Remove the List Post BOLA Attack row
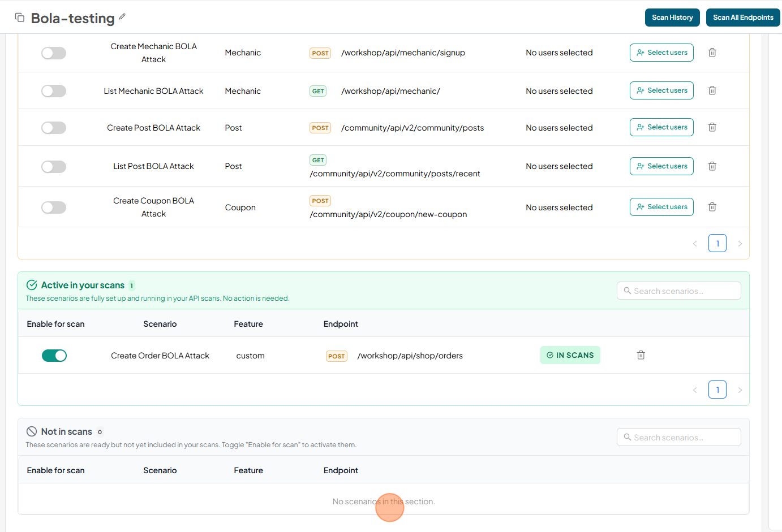The height and width of the screenshot is (532, 782). tap(712, 166)
